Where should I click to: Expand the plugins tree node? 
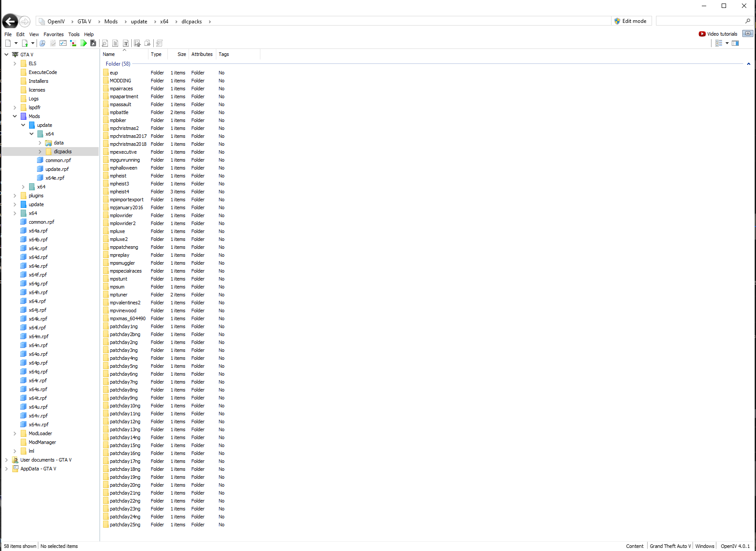[x=15, y=196]
